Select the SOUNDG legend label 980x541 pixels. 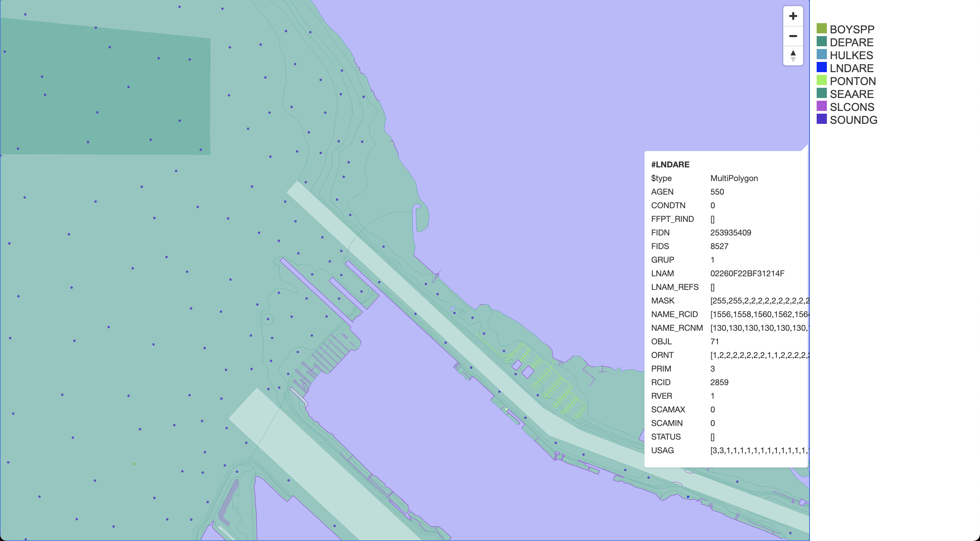[853, 120]
